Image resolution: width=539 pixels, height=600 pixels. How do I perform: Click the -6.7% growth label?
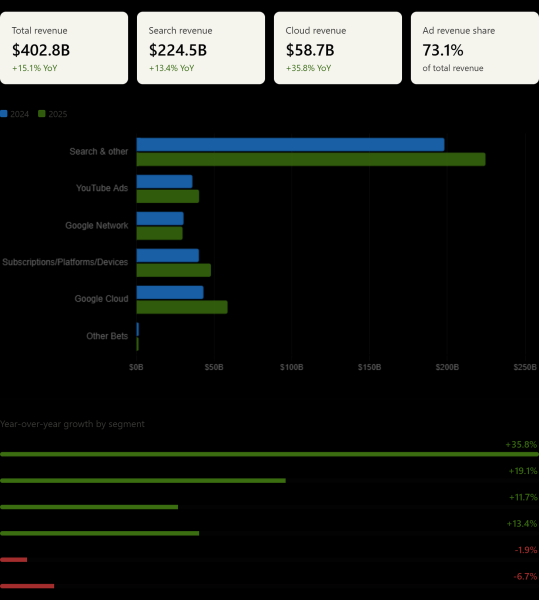coord(525,577)
